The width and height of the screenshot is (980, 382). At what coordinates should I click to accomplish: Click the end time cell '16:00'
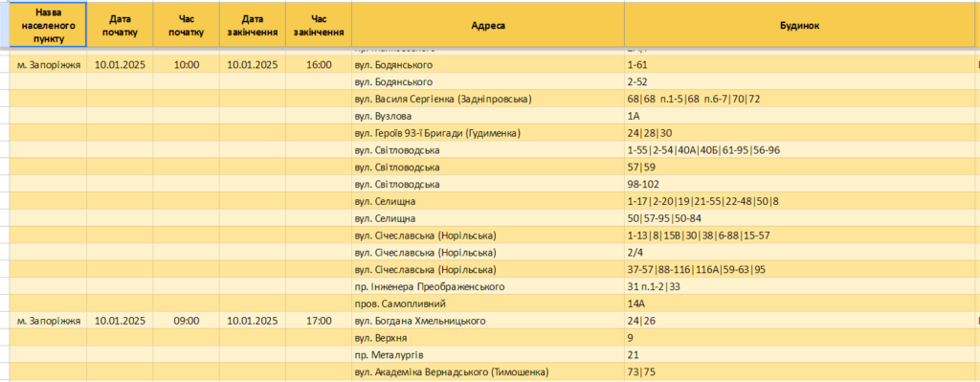click(x=319, y=65)
